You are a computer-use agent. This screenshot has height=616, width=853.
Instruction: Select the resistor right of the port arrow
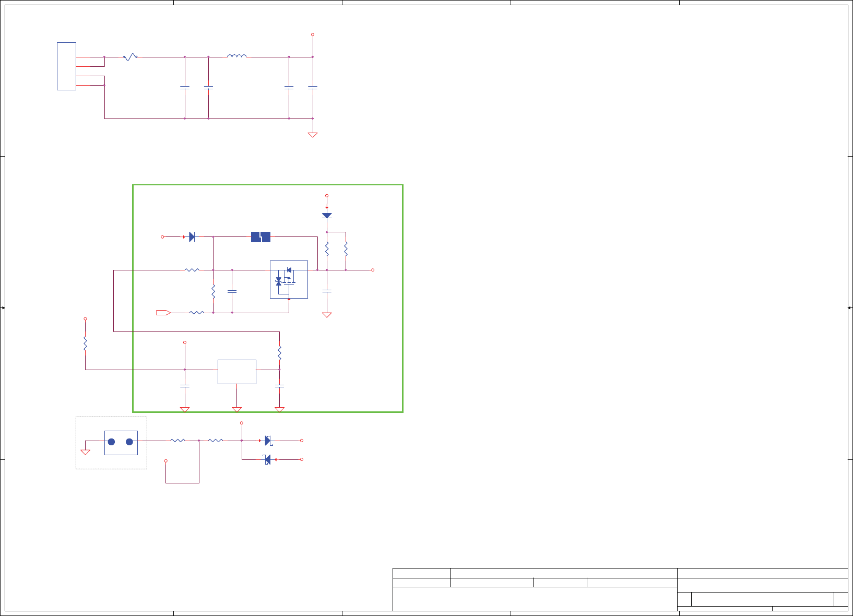pyautogui.click(x=197, y=313)
